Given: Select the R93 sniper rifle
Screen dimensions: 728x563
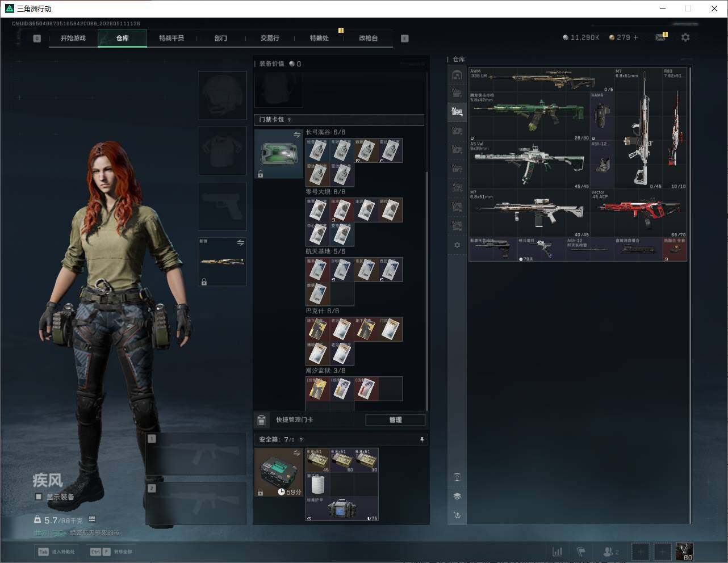Looking at the screenshot, I should 675,128.
